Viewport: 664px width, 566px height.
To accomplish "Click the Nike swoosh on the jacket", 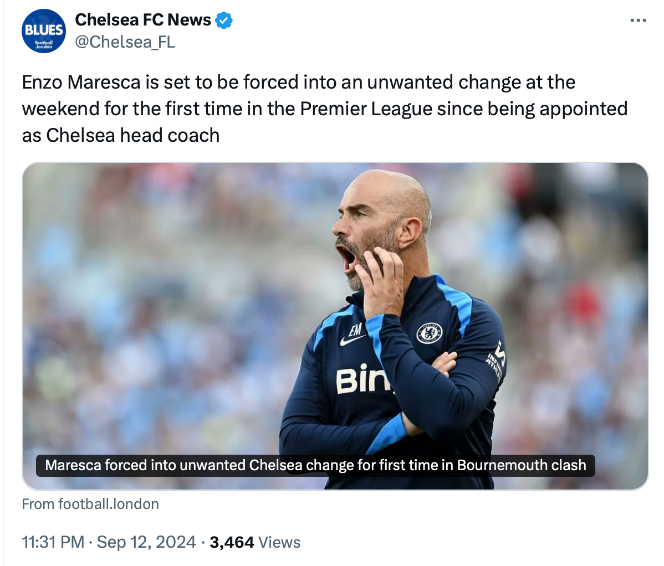I will [x=352, y=340].
